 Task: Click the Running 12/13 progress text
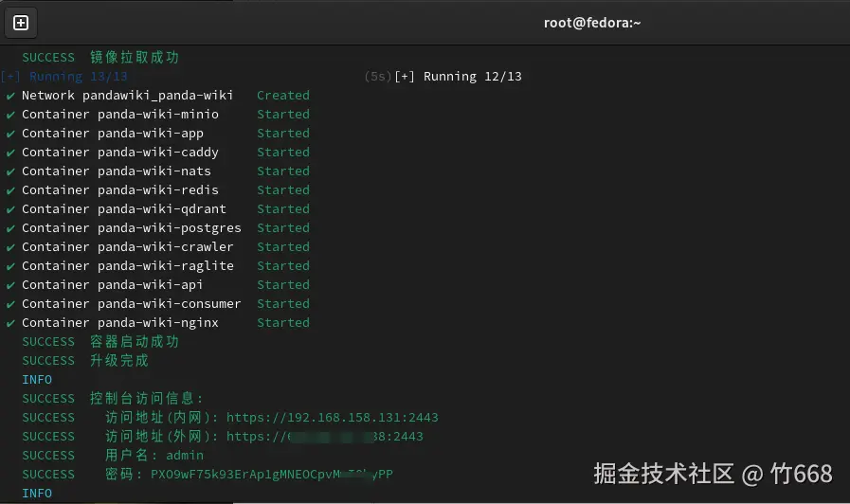[472, 77]
